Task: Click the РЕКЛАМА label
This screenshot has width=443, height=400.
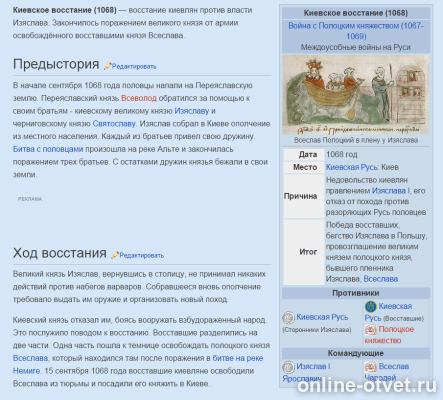Action: tap(30, 199)
